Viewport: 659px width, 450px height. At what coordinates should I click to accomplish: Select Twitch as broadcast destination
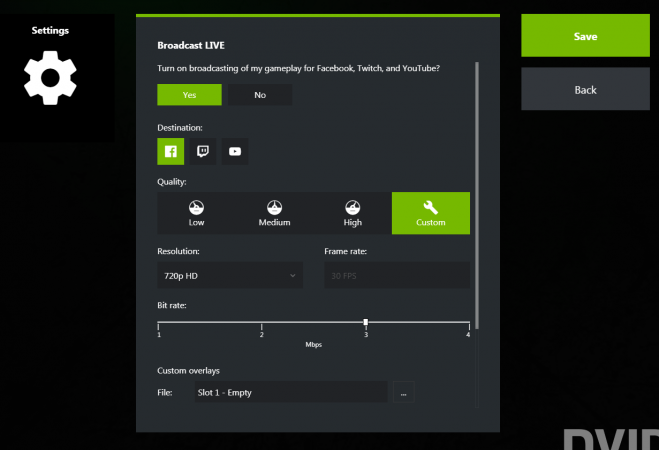(203, 151)
